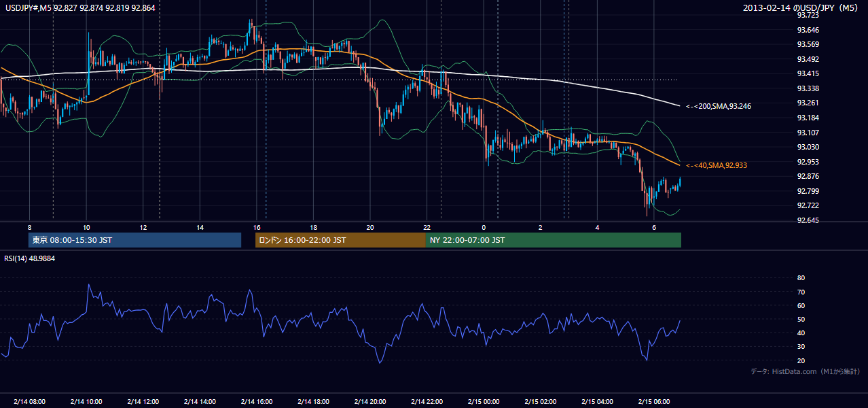
Task: Click RSI scale value 40
Action: (x=801, y=333)
